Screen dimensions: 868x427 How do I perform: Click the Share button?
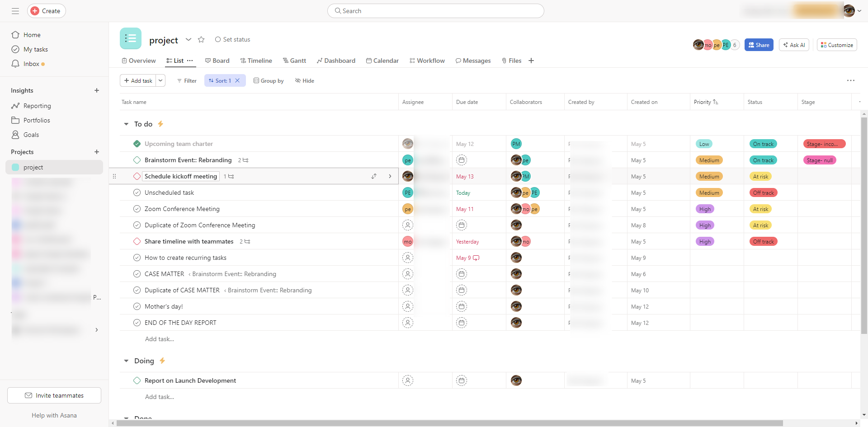tap(759, 45)
